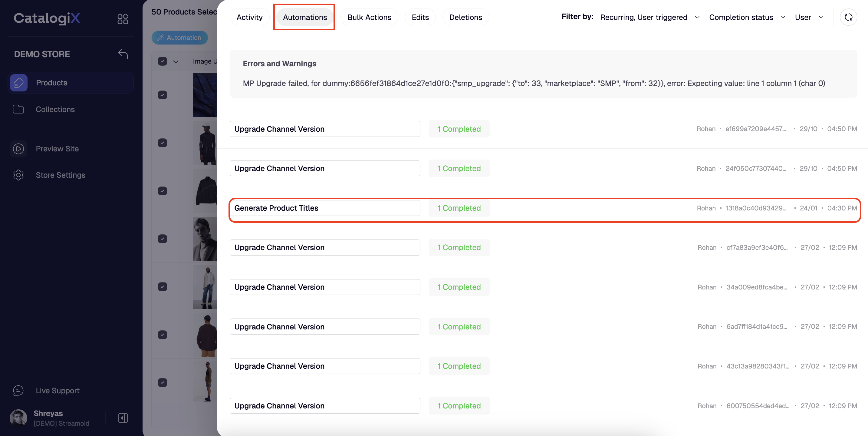This screenshot has height=436, width=868.
Task: Open the User filter dropdown
Action: tap(809, 17)
